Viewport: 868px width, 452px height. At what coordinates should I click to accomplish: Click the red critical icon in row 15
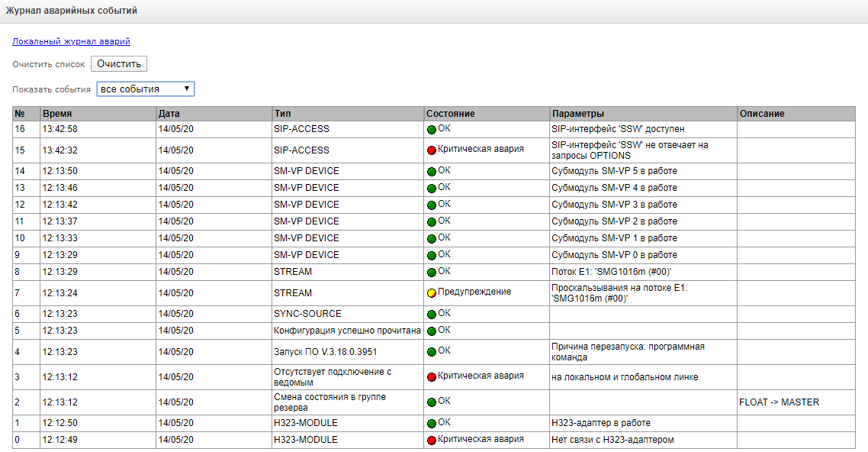pos(432,150)
